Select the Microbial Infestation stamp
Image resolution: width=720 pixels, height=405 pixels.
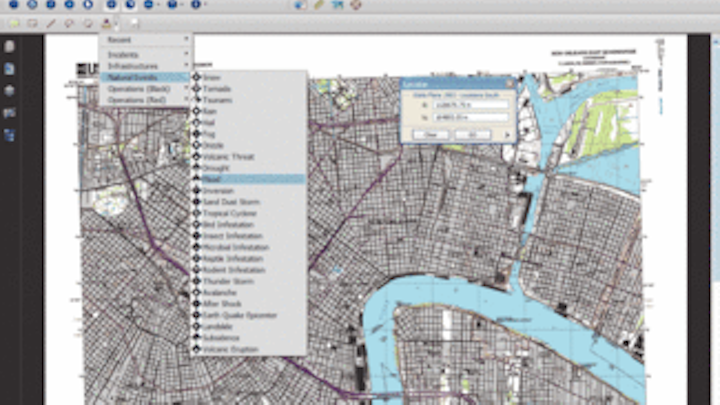(x=248, y=247)
